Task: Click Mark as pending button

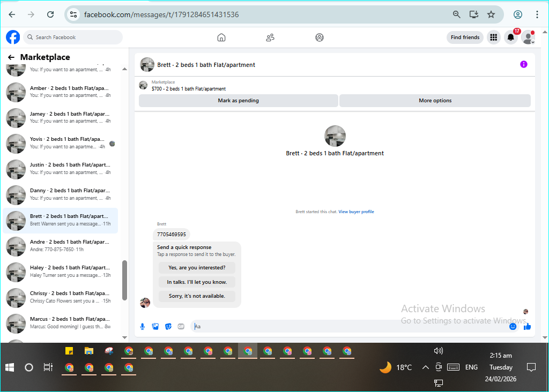Action: coord(239,100)
